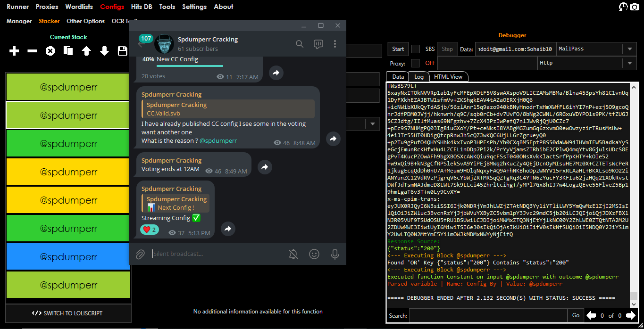
Task: Click the debugger Search input field
Action: tap(488, 315)
